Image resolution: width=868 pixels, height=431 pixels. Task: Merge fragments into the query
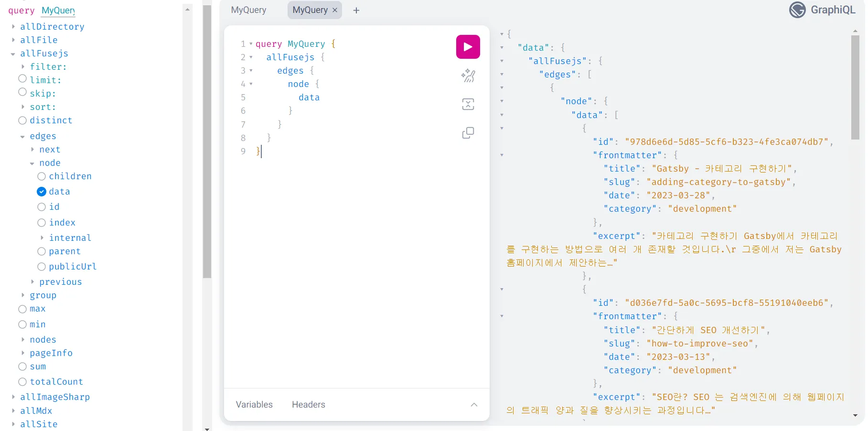pyautogui.click(x=467, y=104)
